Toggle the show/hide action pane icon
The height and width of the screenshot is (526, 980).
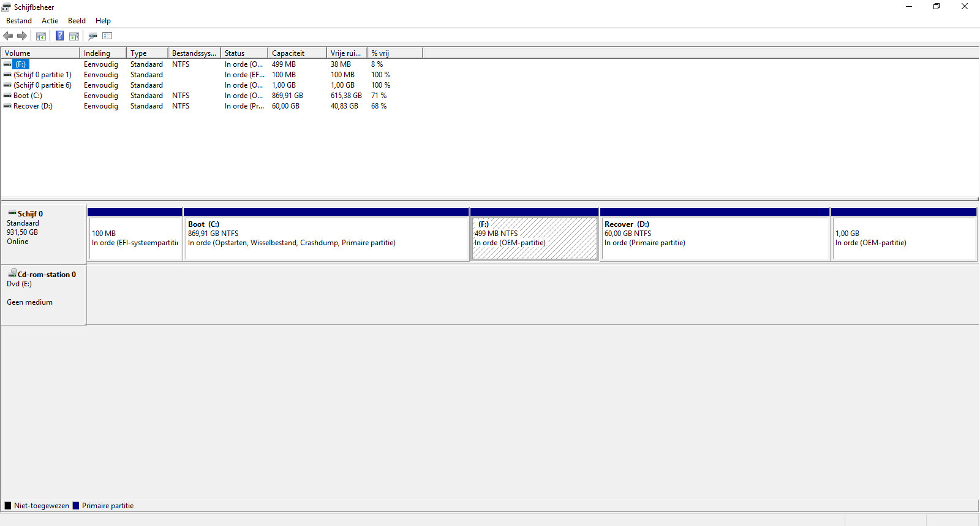pyautogui.click(x=74, y=36)
